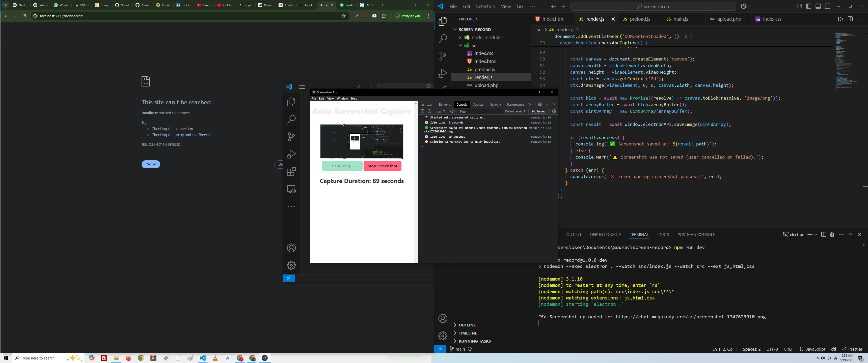This screenshot has width=868, height=363.
Task: Click the clear console icon in DevTools
Action: pyautogui.click(x=430, y=111)
